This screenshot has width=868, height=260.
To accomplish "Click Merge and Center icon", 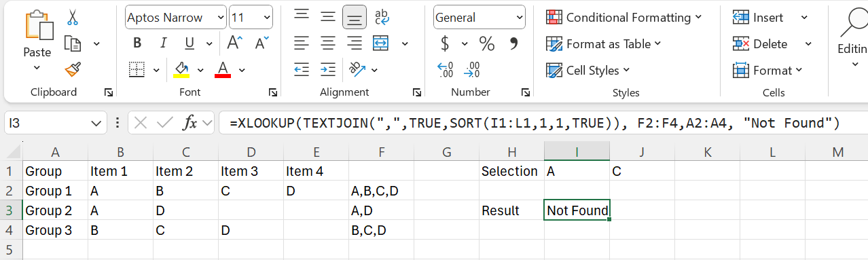I will click(x=381, y=43).
